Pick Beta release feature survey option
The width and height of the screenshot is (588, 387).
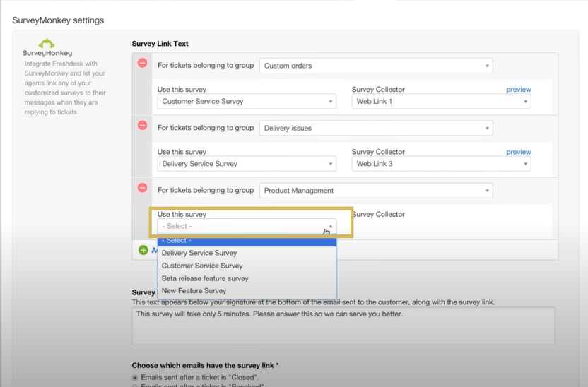pyautogui.click(x=205, y=278)
